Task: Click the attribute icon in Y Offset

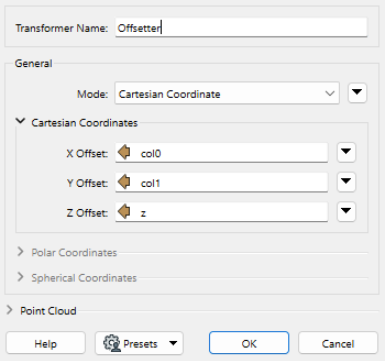Action: (x=124, y=182)
